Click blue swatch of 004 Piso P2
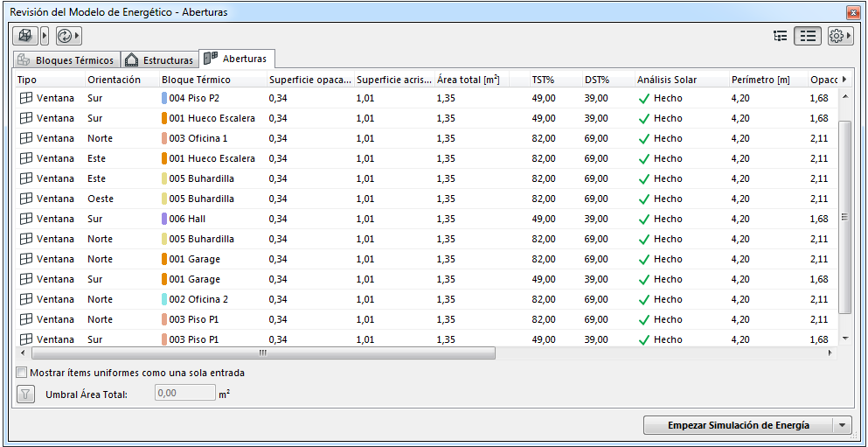Image resolution: width=868 pixels, height=447 pixels. (164, 98)
